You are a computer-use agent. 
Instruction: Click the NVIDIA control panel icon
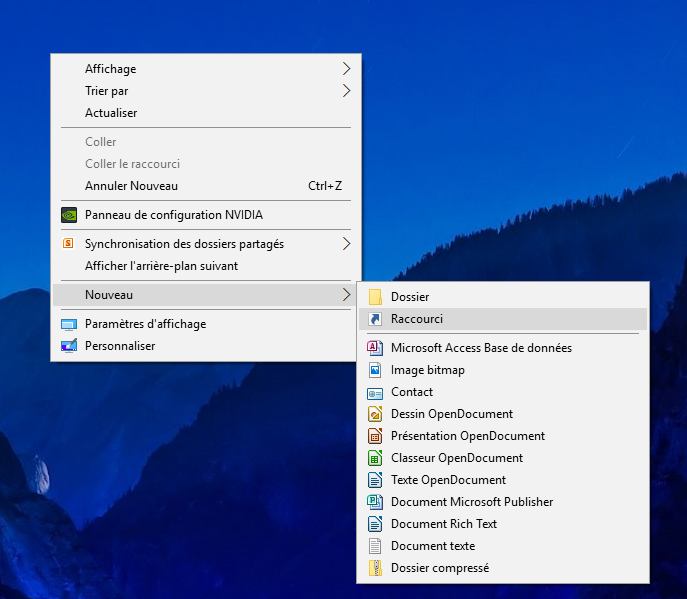point(69,214)
